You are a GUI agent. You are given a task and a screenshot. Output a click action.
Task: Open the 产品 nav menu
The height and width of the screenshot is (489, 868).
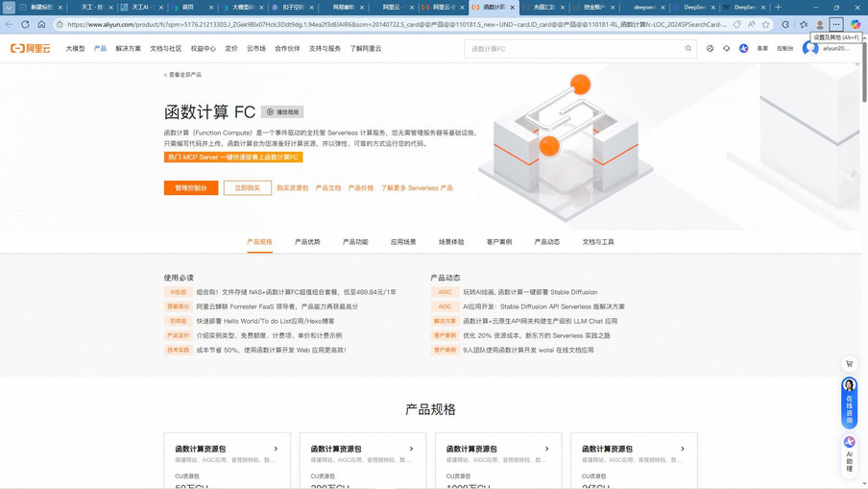[100, 49]
